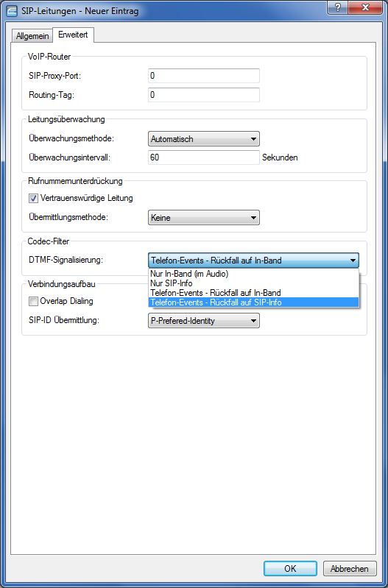
Task: Click into the Routing-Tag field
Action: coord(204,95)
